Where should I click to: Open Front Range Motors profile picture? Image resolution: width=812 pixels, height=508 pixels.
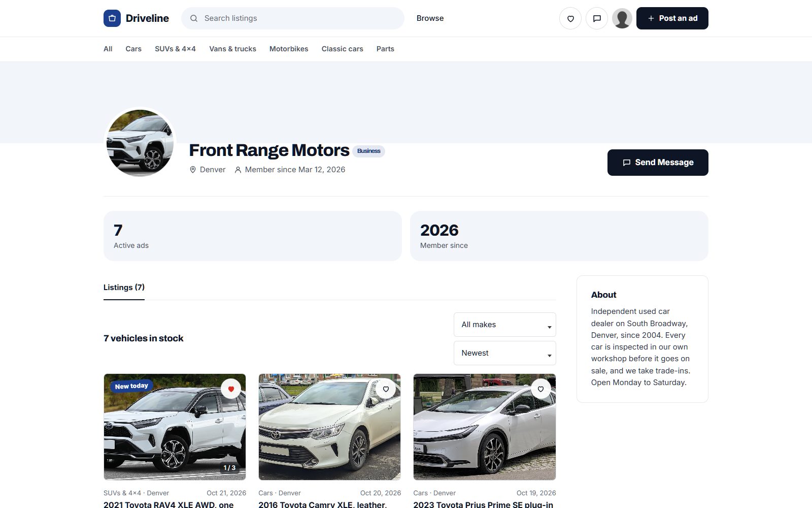coord(140,143)
